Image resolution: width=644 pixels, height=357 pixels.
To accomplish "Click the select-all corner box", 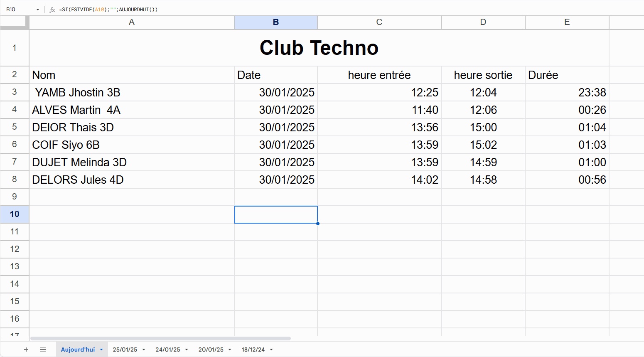I will (15, 22).
